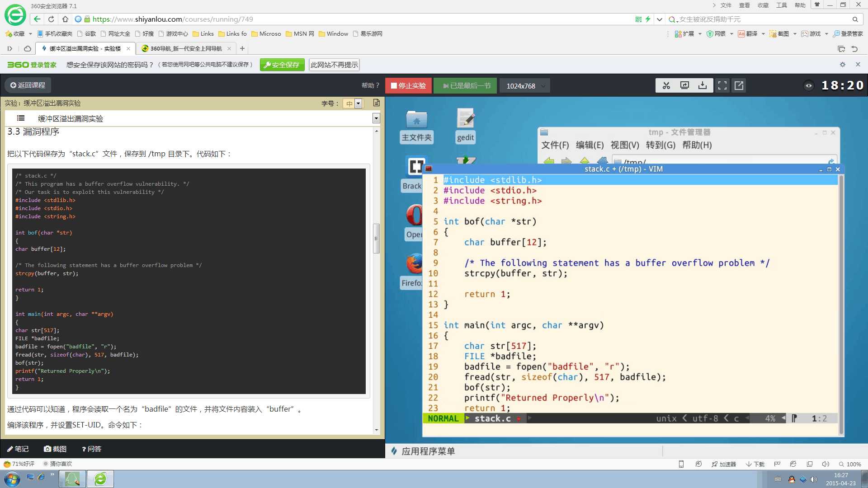This screenshot has height=488, width=868.
Task: Open the gedit desktop icon
Action: (465, 126)
